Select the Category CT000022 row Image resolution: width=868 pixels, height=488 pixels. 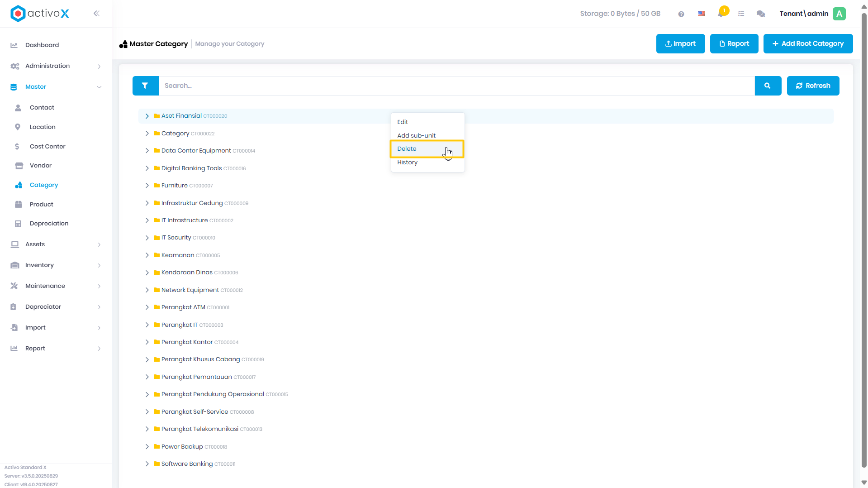tap(486, 134)
